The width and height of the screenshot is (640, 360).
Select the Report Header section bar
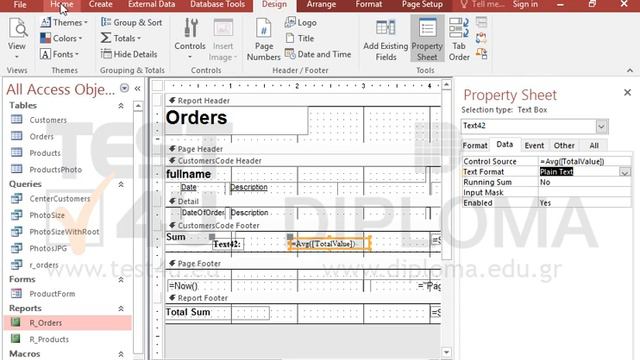pyautogui.click(x=303, y=100)
